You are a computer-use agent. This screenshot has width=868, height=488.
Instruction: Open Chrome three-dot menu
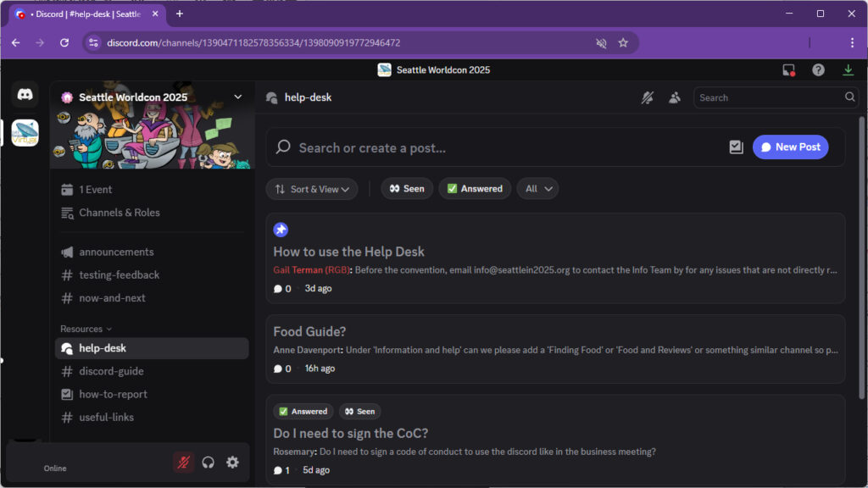(852, 43)
